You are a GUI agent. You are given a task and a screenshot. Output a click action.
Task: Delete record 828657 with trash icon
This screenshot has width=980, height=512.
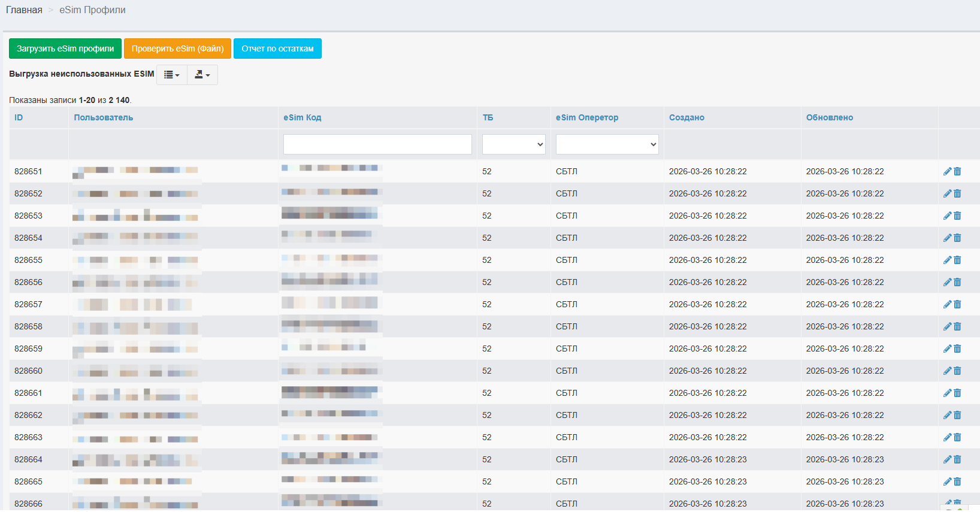coord(957,304)
